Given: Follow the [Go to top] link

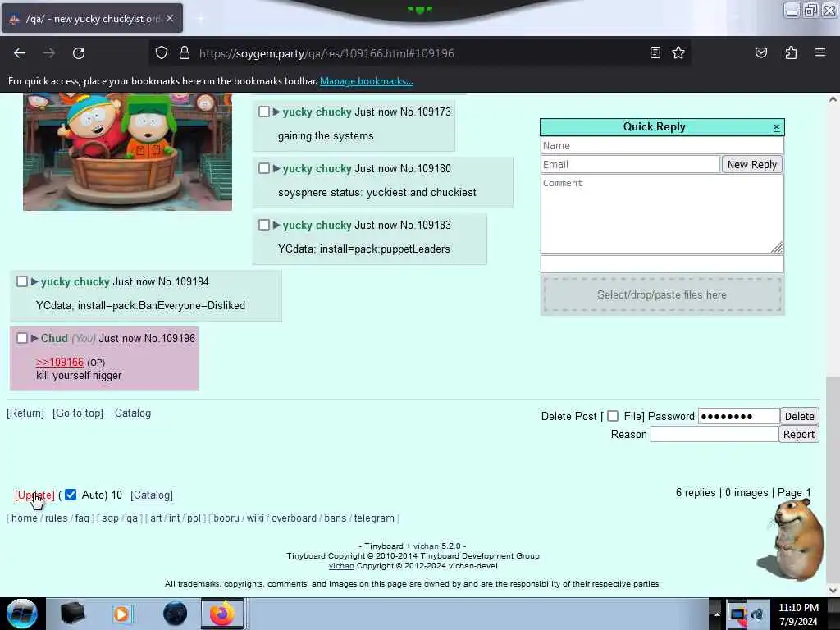Looking at the screenshot, I should click(x=78, y=413).
